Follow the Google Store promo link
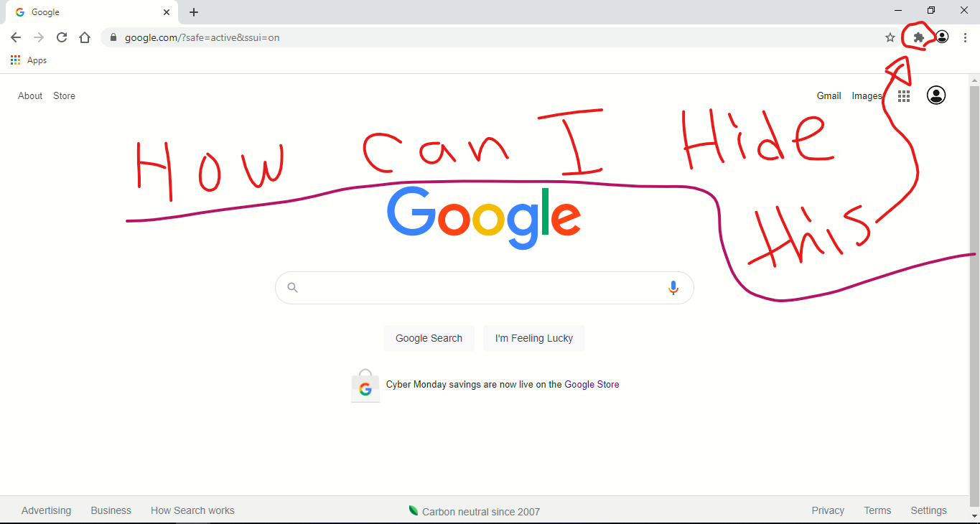980x524 pixels. coord(592,384)
